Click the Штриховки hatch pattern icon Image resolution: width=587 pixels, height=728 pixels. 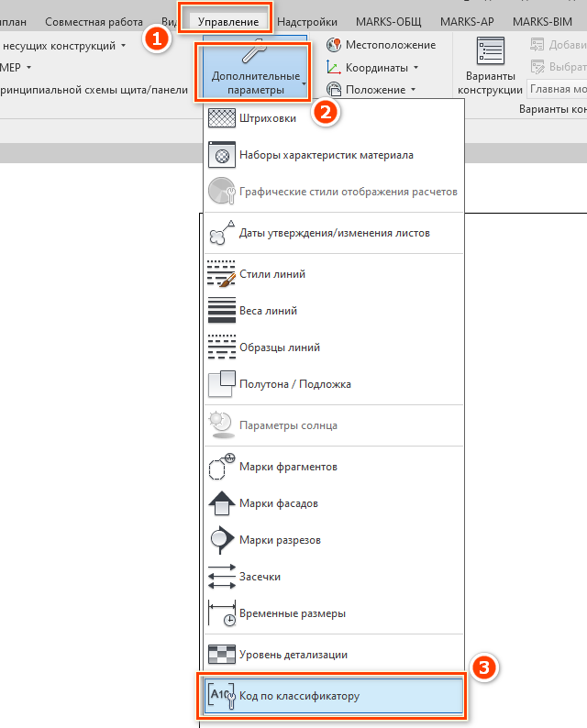tap(222, 118)
